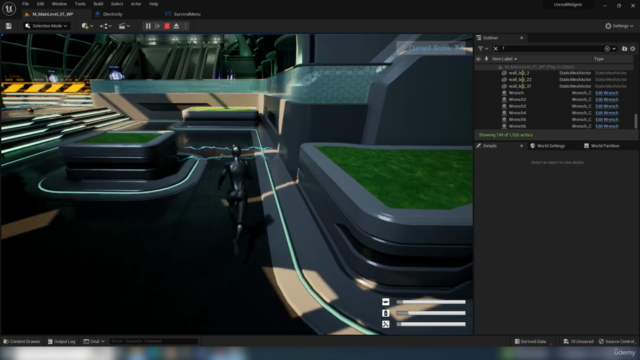Open the Build menu
The width and height of the screenshot is (640, 360).
pyautogui.click(x=98, y=4)
